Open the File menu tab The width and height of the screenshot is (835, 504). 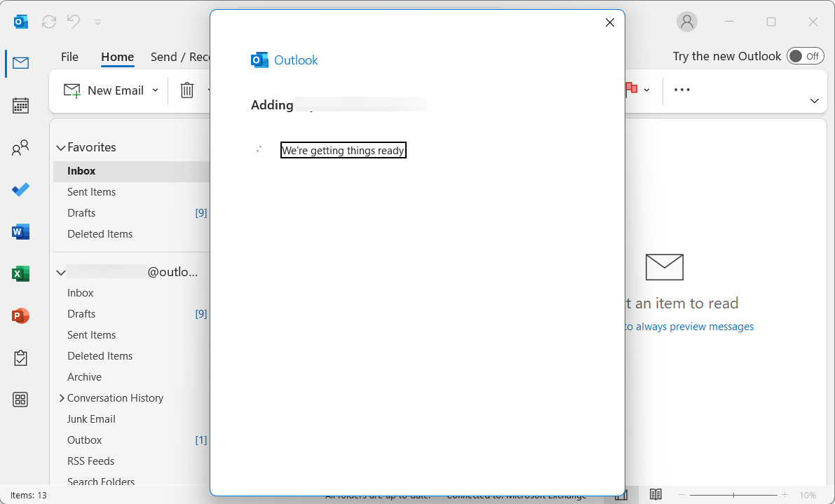69,57
